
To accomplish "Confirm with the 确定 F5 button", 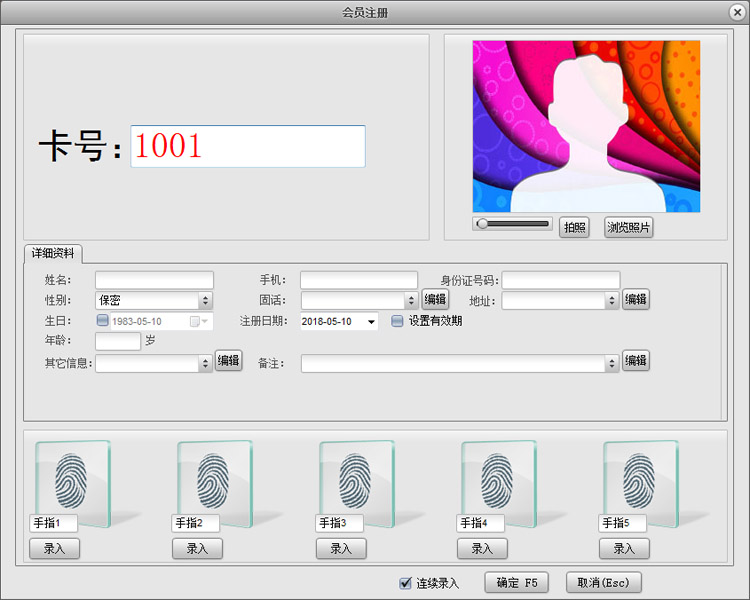I will (517, 583).
